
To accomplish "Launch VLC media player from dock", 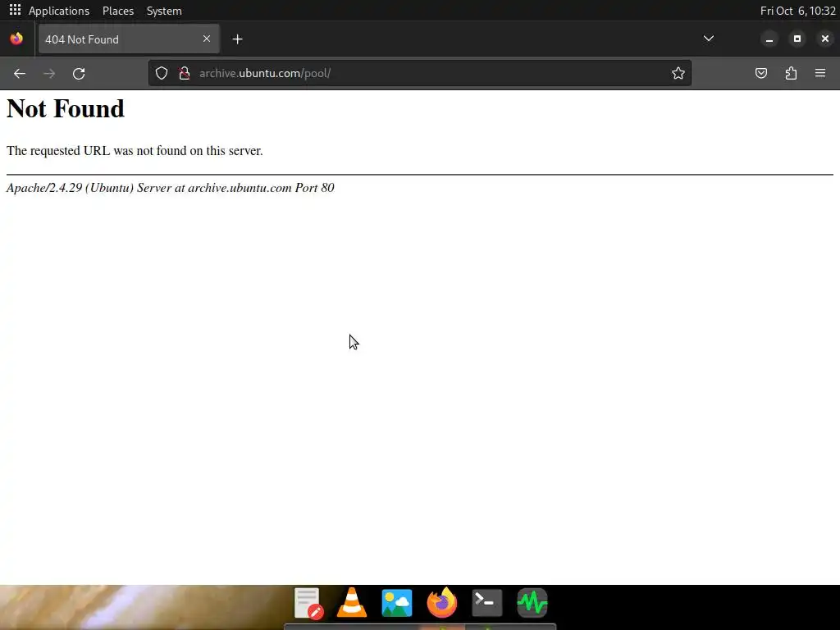I will 352,603.
